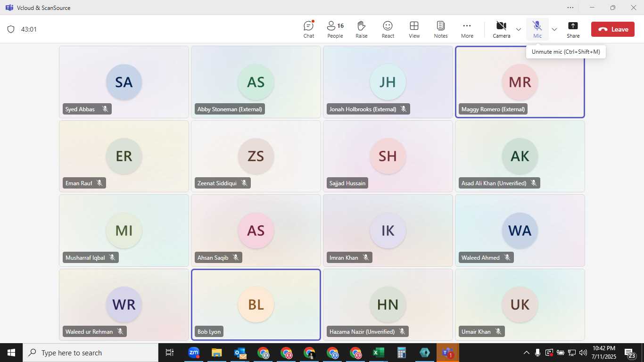Expand the Mic options chevron
This screenshot has width=644, height=362.
pos(554,29)
